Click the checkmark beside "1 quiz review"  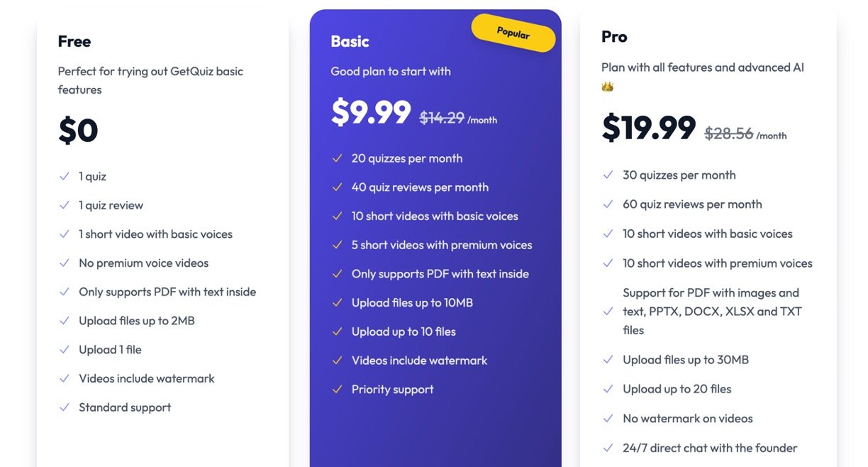(x=65, y=205)
